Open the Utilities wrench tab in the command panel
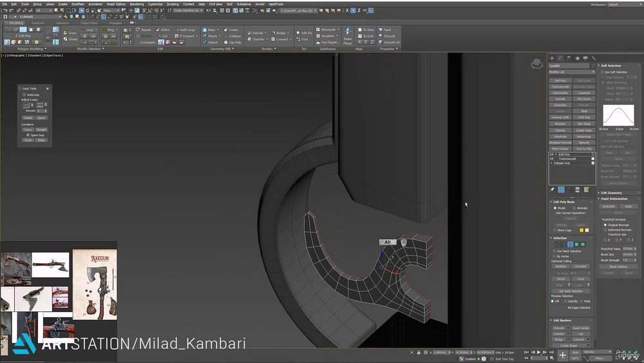The height and width of the screenshot is (363, 644). coord(594,59)
